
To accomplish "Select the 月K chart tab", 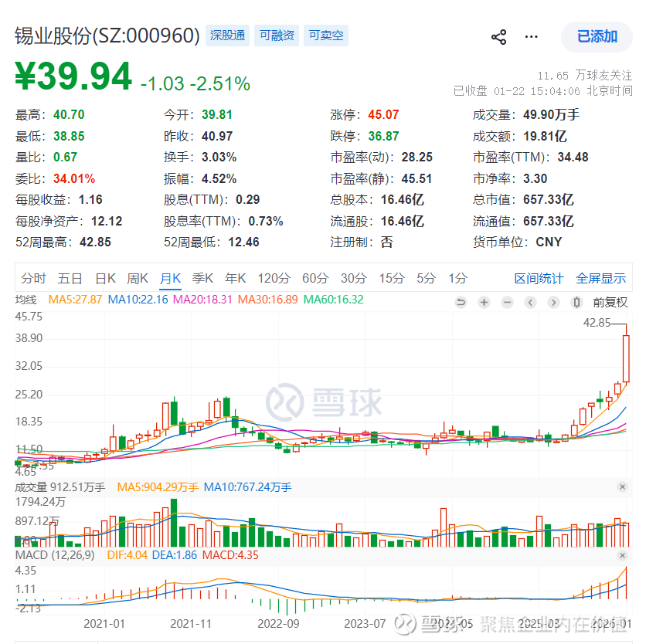I will click(x=170, y=278).
